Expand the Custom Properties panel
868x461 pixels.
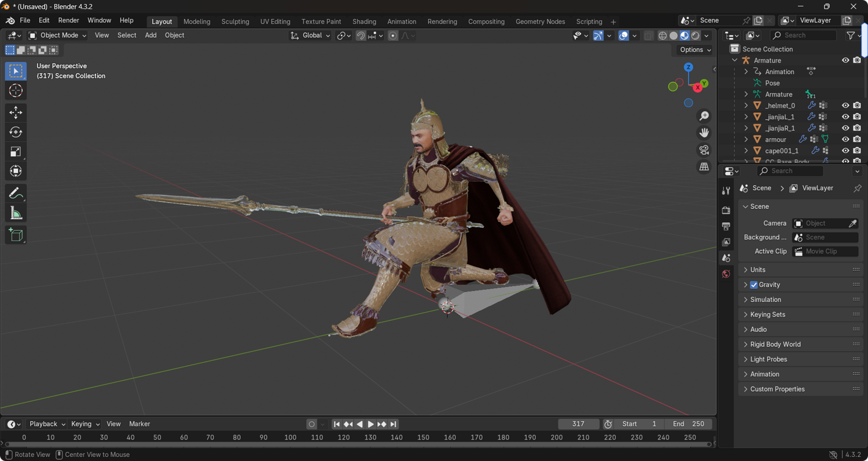(800, 389)
